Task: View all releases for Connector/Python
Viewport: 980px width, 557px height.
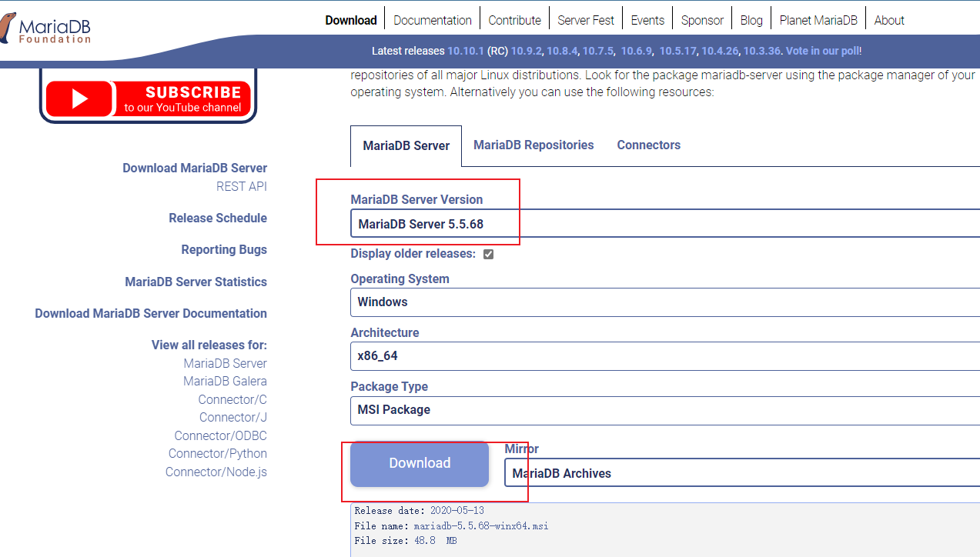Action: pyautogui.click(x=218, y=453)
